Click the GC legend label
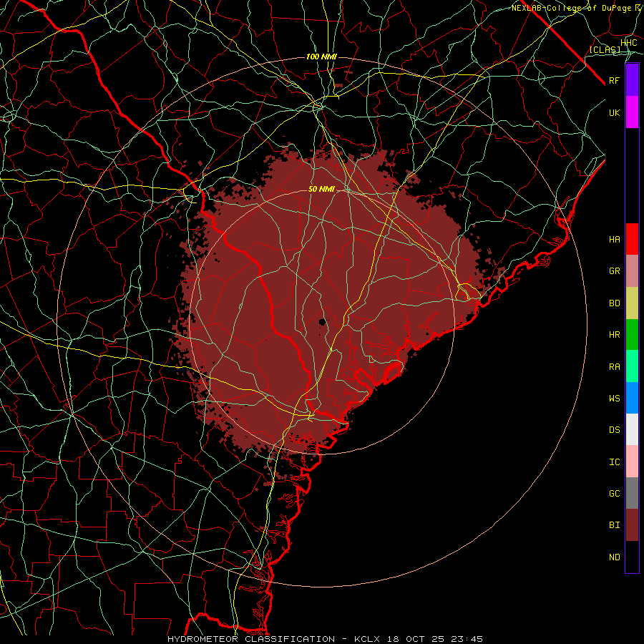 (x=615, y=493)
